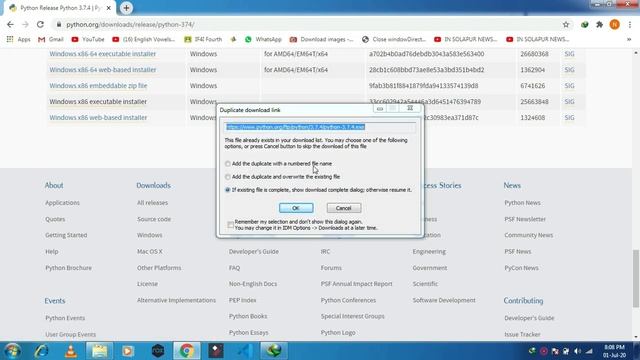Screen dimensions: 640x360
Task: Open Downloads footer heading
Action: [x=153, y=185]
